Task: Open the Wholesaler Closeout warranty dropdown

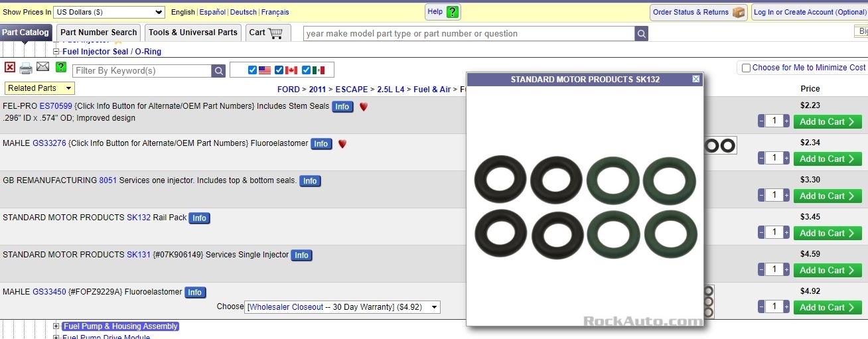Action: (x=342, y=307)
